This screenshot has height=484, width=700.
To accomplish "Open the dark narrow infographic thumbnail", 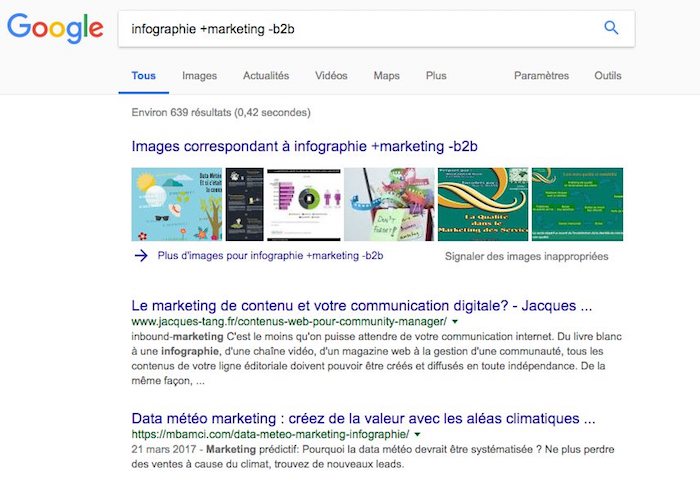I will pos(245,204).
